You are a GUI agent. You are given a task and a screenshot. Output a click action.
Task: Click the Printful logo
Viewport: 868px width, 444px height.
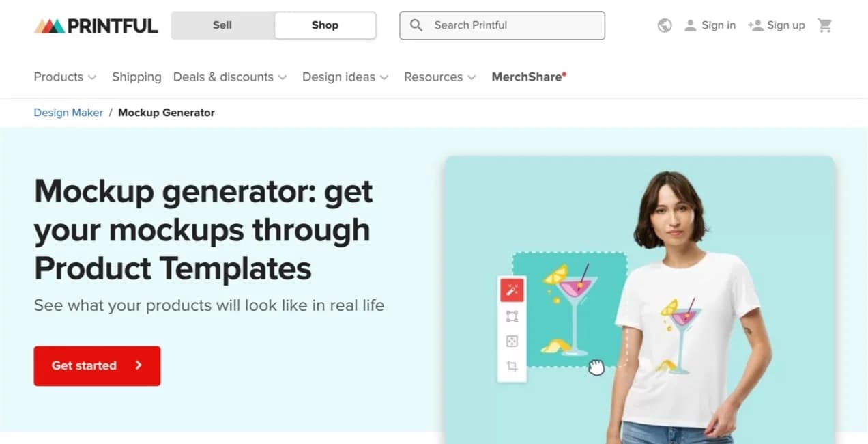pyautogui.click(x=96, y=26)
